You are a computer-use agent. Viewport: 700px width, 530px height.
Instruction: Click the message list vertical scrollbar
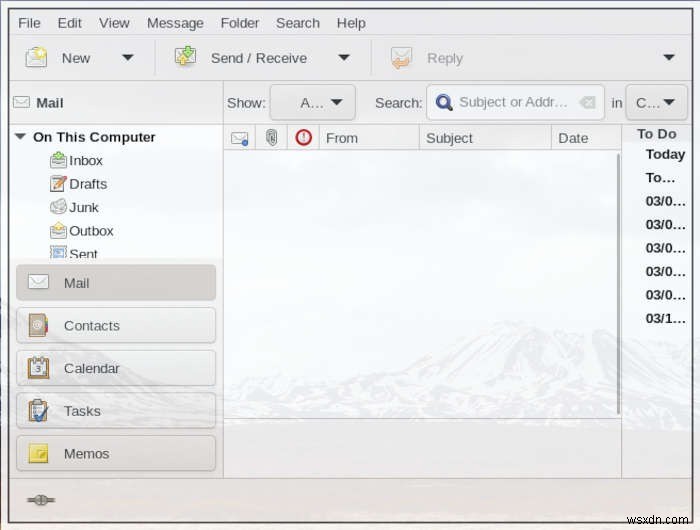(618, 284)
